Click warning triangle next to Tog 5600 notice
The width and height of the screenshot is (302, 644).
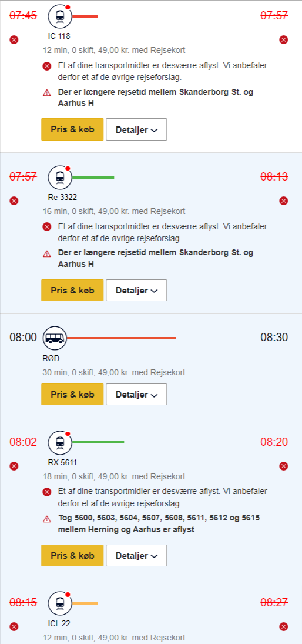(x=47, y=519)
